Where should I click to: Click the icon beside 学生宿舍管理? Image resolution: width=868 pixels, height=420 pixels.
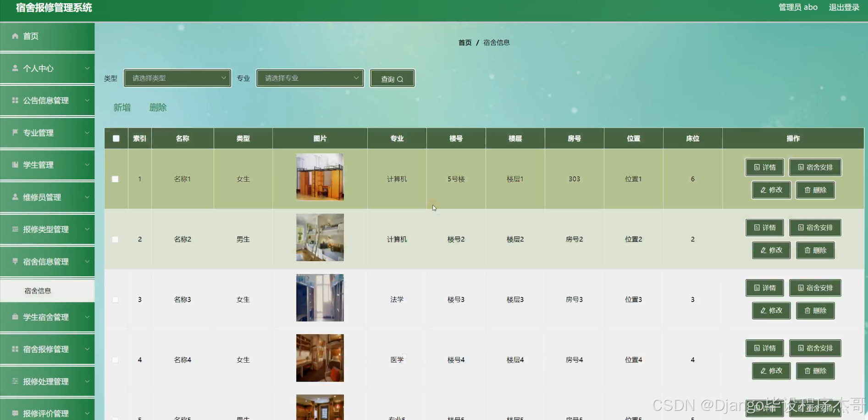[x=15, y=317]
